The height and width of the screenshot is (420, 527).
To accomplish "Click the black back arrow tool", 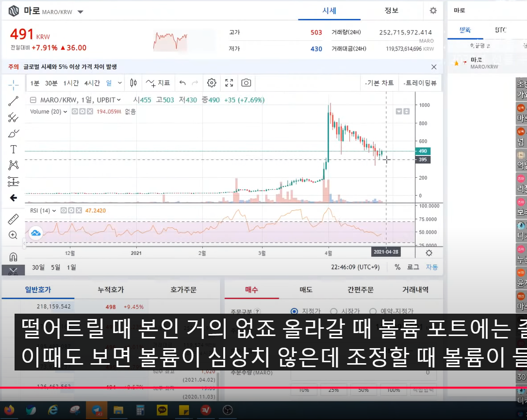I will click(14, 198).
